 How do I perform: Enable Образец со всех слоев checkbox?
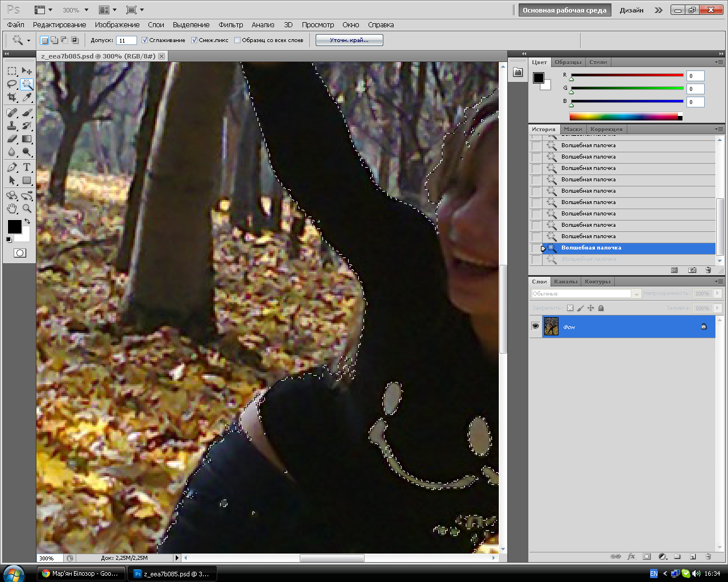click(x=237, y=40)
